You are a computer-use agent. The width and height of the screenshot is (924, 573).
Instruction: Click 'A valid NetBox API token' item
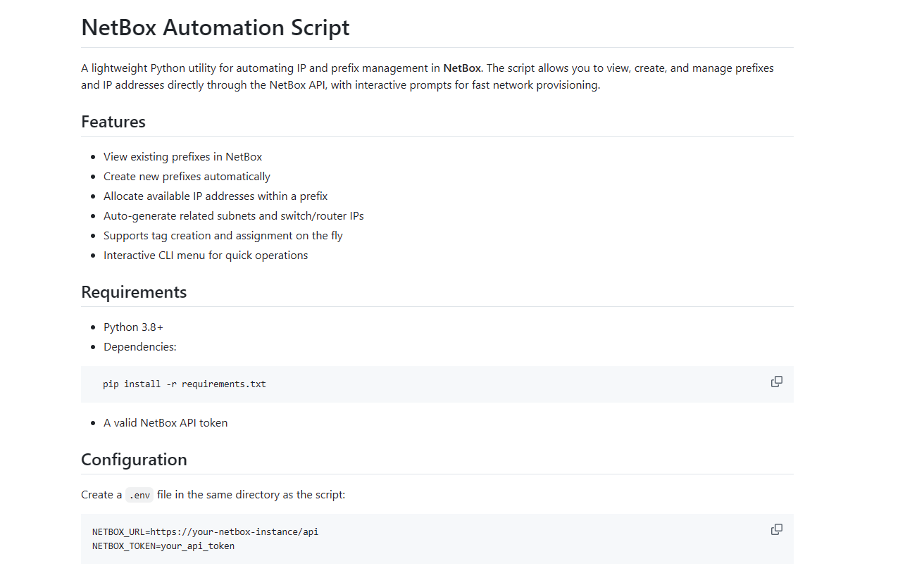tap(166, 423)
